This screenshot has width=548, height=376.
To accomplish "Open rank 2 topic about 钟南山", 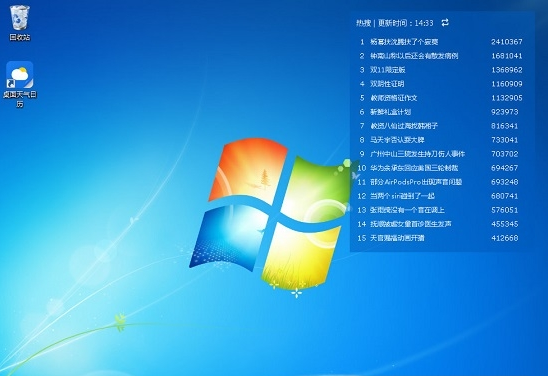I will (x=414, y=56).
